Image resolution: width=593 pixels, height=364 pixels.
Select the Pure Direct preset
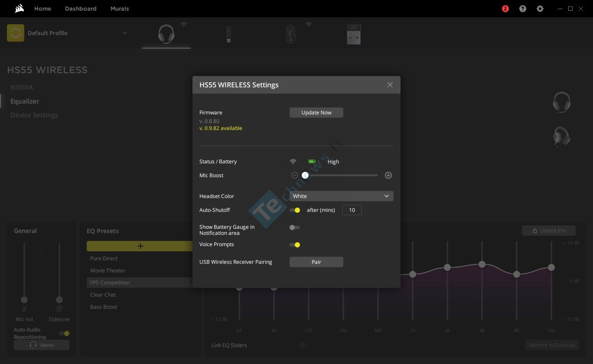pyautogui.click(x=104, y=258)
